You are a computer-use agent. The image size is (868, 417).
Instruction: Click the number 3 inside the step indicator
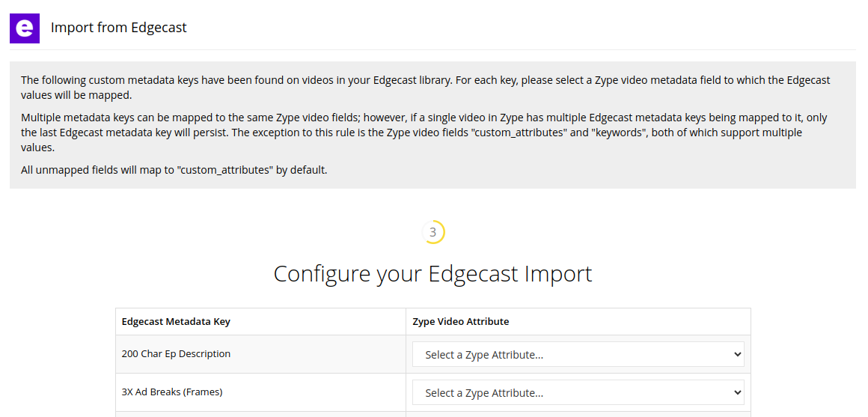point(433,233)
